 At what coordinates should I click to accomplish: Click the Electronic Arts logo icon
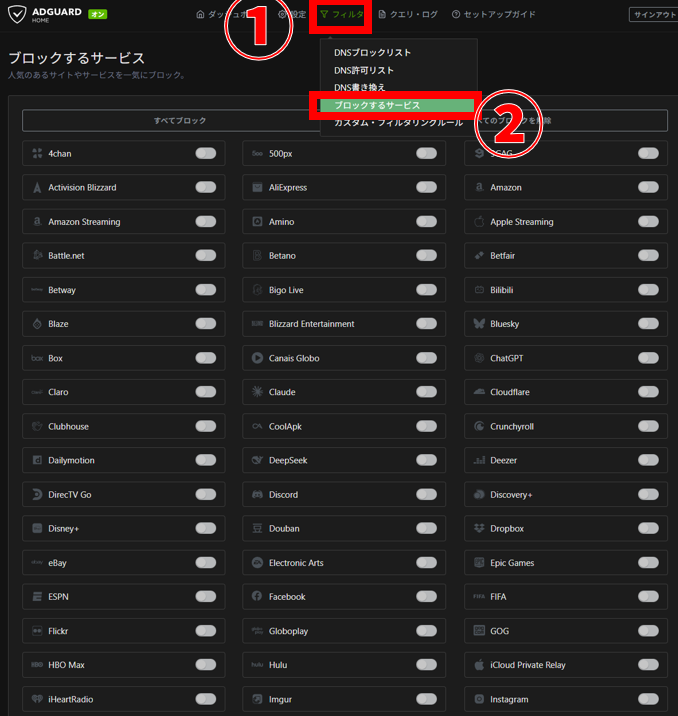point(258,563)
